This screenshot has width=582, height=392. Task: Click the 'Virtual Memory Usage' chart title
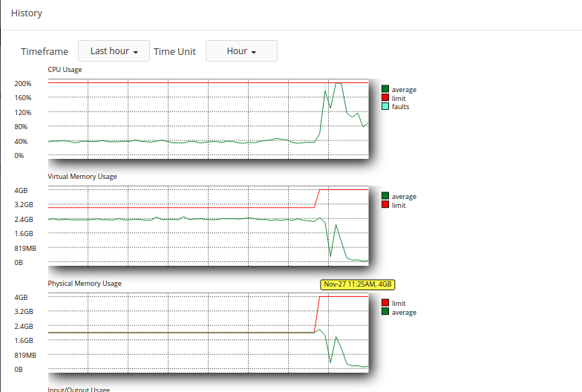click(82, 177)
